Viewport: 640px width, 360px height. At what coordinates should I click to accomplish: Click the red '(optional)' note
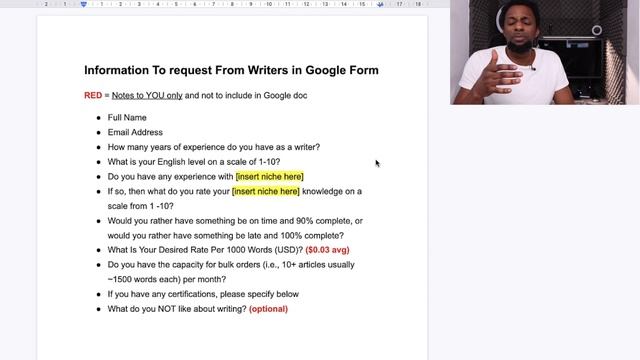coord(268,309)
